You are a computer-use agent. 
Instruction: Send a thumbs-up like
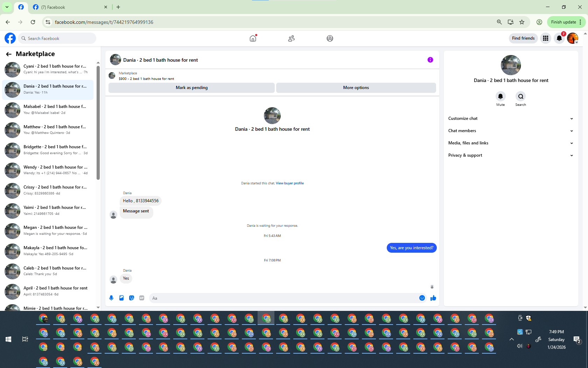pyautogui.click(x=433, y=298)
